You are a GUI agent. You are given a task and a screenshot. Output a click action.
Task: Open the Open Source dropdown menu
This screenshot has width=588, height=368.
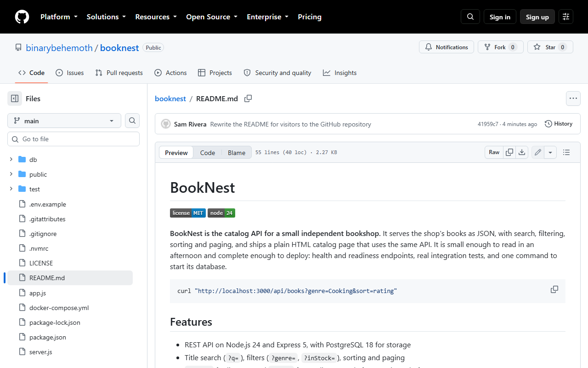(x=212, y=17)
